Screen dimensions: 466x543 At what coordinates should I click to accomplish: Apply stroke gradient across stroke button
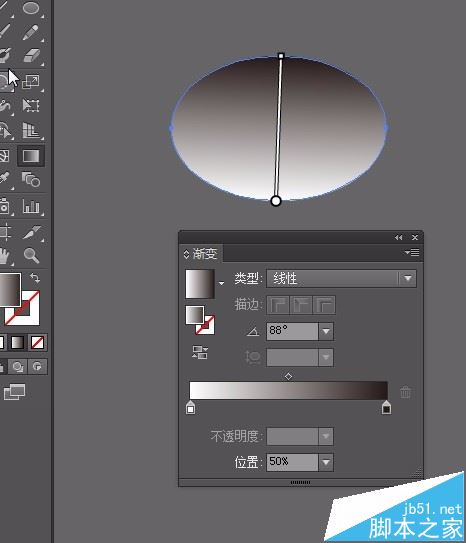pyautogui.click(x=324, y=305)
